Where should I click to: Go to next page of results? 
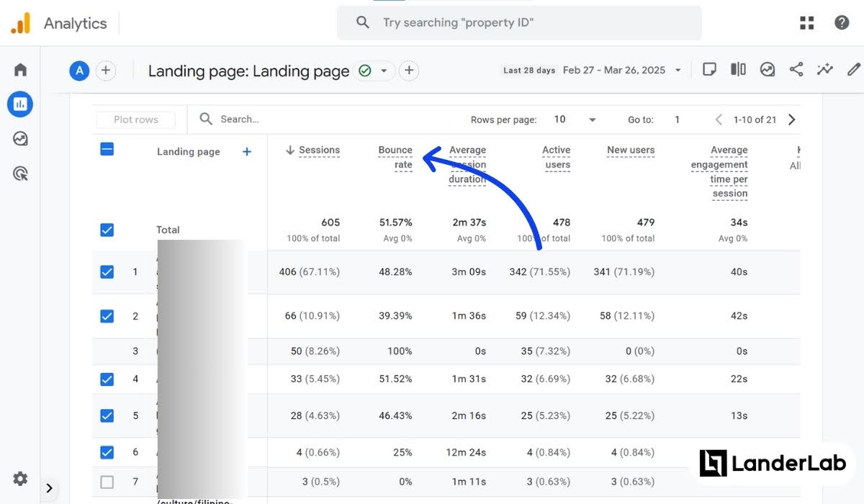[x=791, y=120]
